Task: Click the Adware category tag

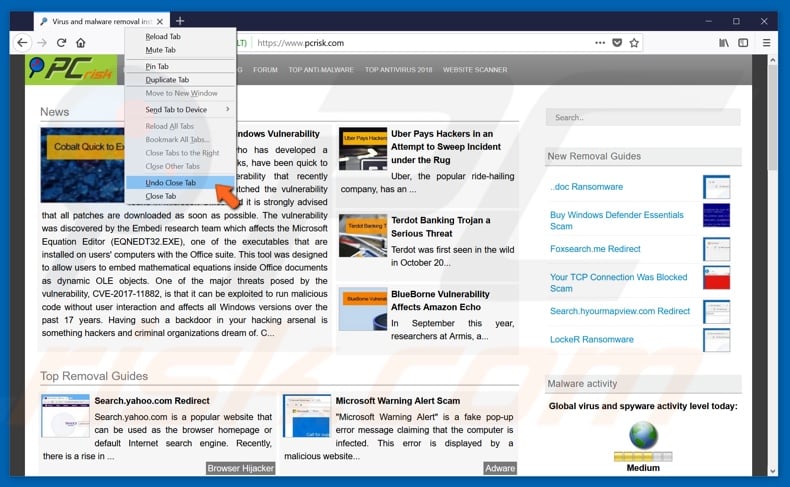Action: pos(500,468)
